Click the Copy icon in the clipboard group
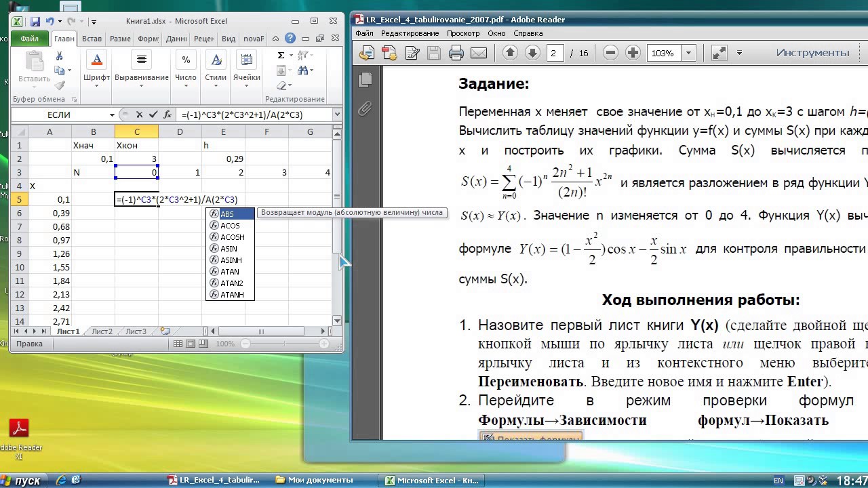Viewport: 868px width, 488px height. click(x=60, y=70)
